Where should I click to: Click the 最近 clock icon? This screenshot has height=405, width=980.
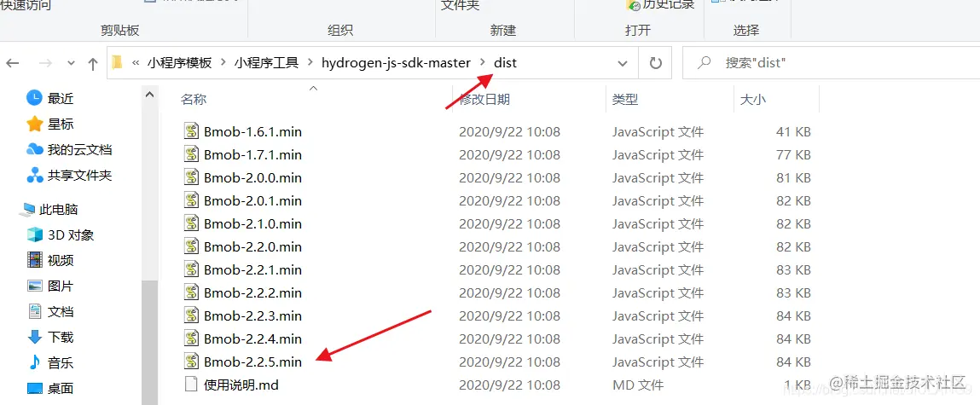pos(34,98)
